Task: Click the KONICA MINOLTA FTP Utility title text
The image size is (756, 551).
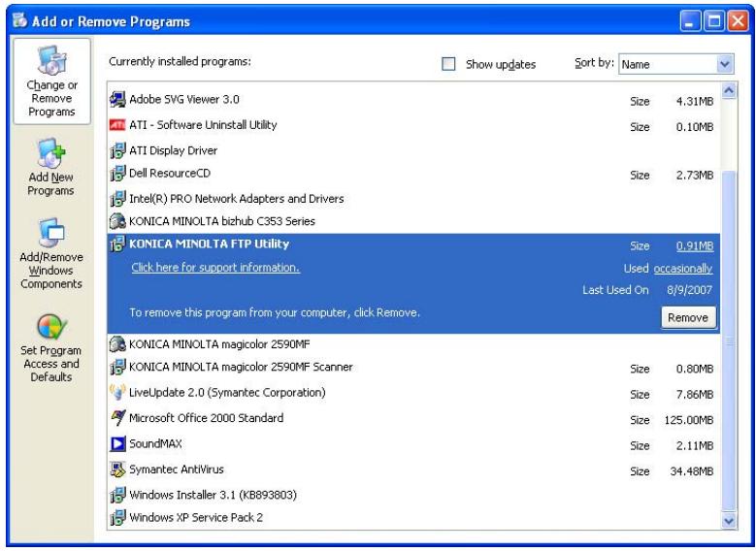Action: pos(210,243)
